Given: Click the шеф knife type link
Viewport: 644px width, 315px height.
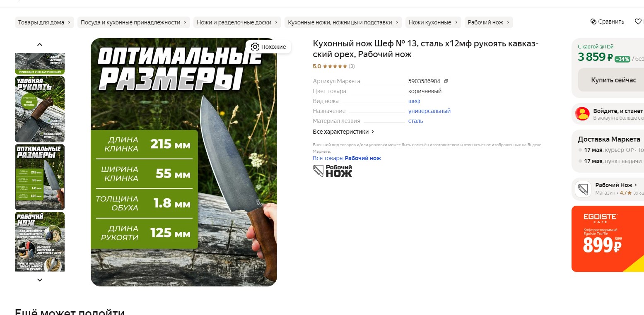Looking at the screenshot, I should click(414, 101).
